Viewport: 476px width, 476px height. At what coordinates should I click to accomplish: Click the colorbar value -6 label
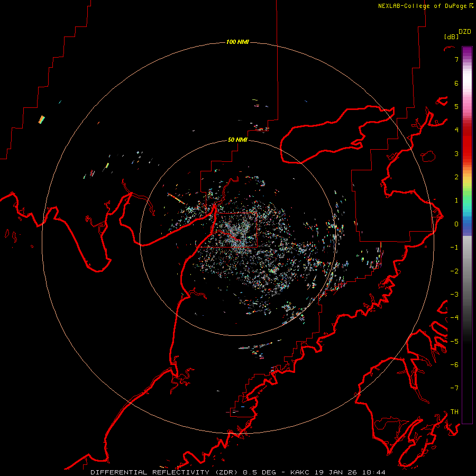454,365
